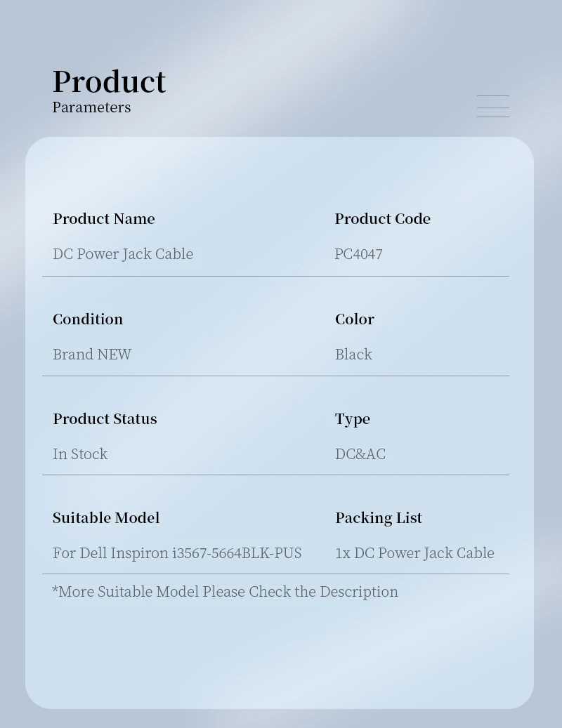Select the Color label
562x728 pixels.
pos(354,319)
